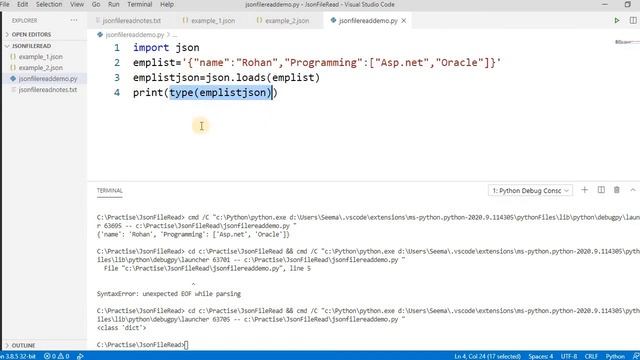The image size is (640, 360).
Task: Open the Go menu
Action: pos(96,4)
